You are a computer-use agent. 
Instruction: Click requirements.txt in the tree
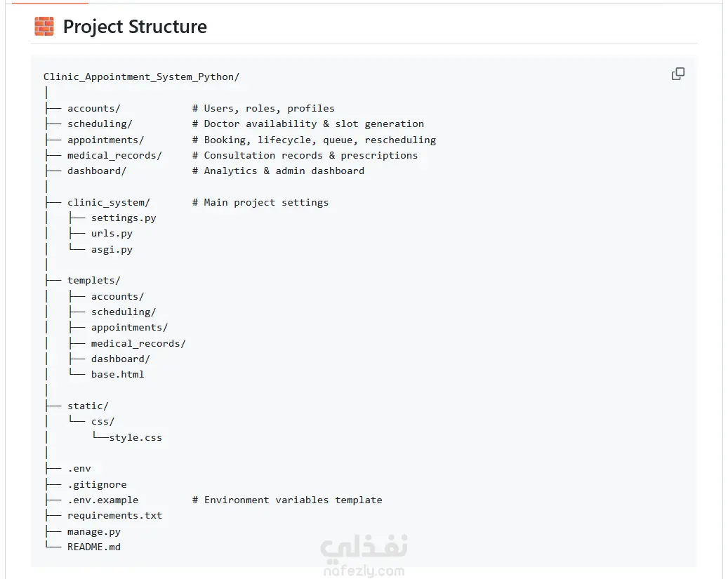point(114,516)
